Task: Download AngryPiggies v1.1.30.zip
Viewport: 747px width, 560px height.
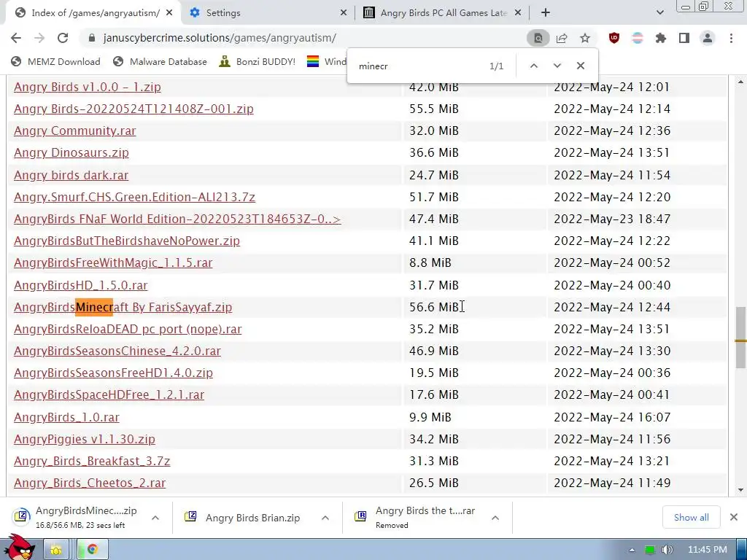Action: [85, 439]
